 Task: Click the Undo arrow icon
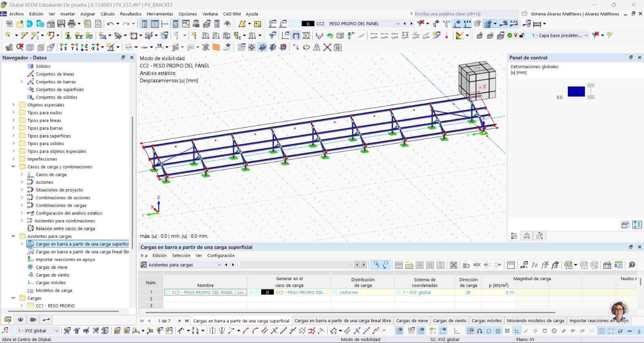[x=110, y=24]
